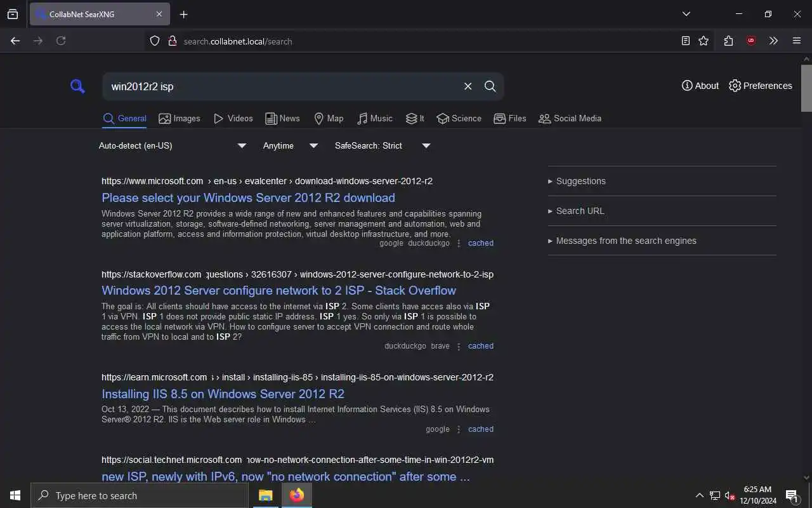Open the Extensions puzzle icon

tap(728, 41)
